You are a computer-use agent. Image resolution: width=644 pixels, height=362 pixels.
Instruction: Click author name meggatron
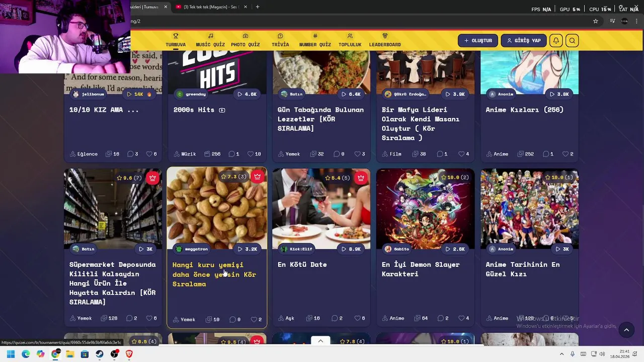click(196, 249)
